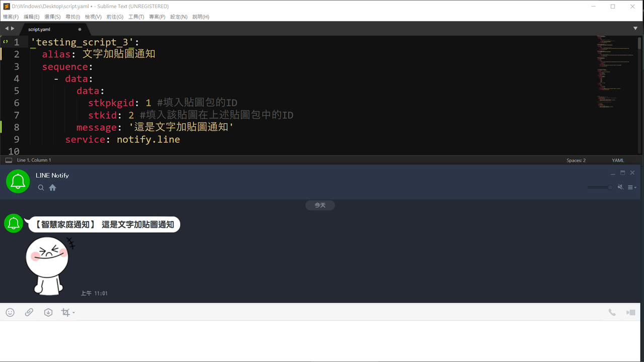Click the Moon sticker image
Viewport: 644px width, 362px height.
click(x=50, y=265)
